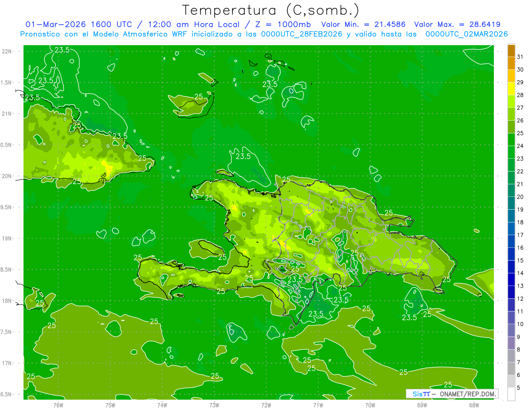The image size is (532, 411).
Task: Click the longitude label "72W"
Action: click(266, 405)
